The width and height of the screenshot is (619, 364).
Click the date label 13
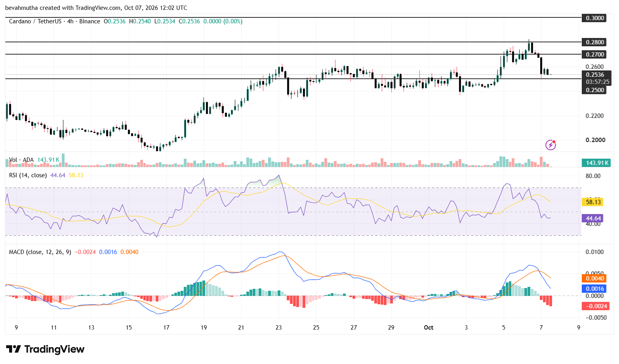(91, 327)
